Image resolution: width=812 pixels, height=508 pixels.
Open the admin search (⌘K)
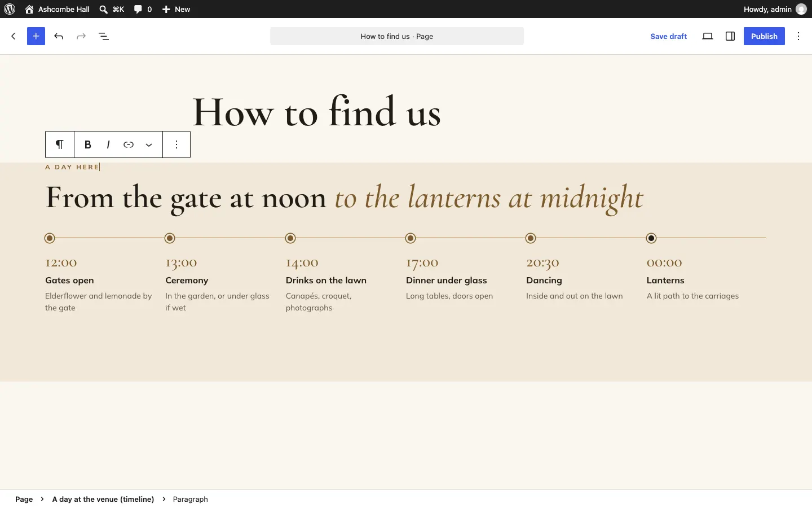tap(112, 9)
